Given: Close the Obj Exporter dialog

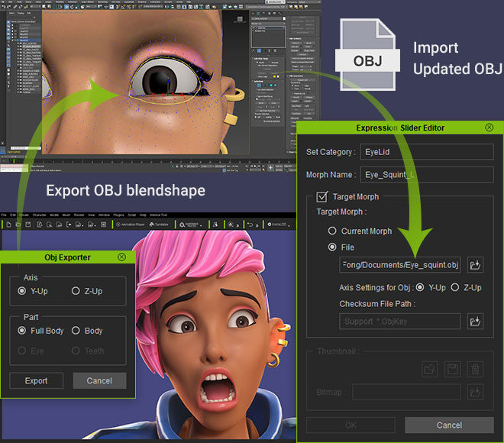Looking at the screenshot, I should [121, 257].
